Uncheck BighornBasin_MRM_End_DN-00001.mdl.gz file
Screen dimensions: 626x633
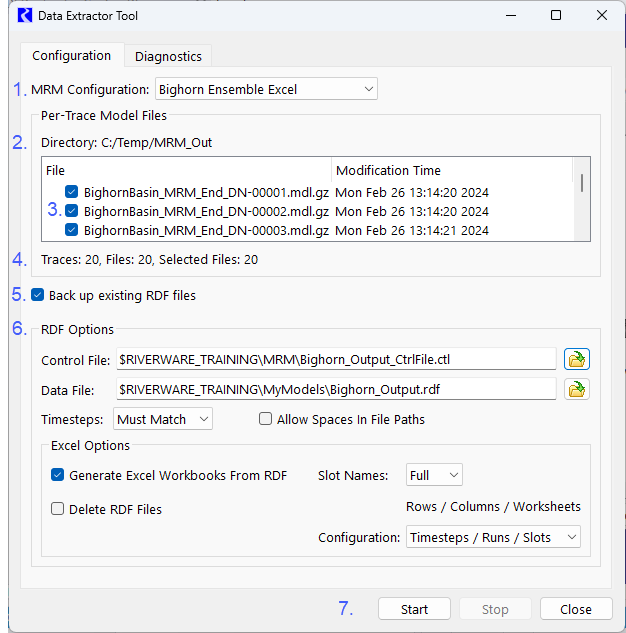click(71, 192)
